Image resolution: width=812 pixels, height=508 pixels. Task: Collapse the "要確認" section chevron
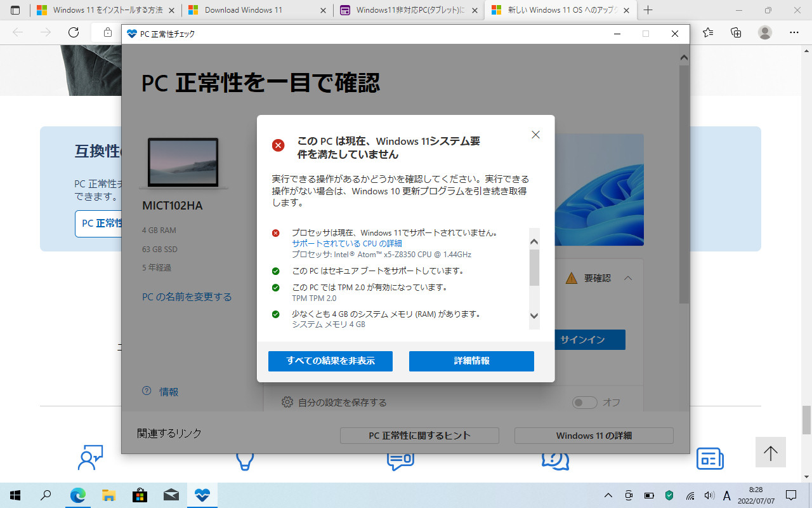pyautogui.click(x=628, y=278)
